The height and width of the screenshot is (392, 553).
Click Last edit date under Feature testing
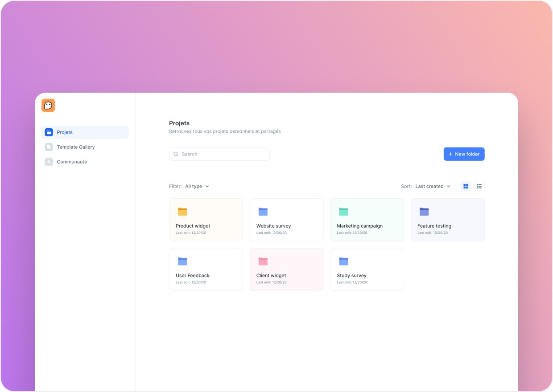pyautogui.click(x=433, y=233)
